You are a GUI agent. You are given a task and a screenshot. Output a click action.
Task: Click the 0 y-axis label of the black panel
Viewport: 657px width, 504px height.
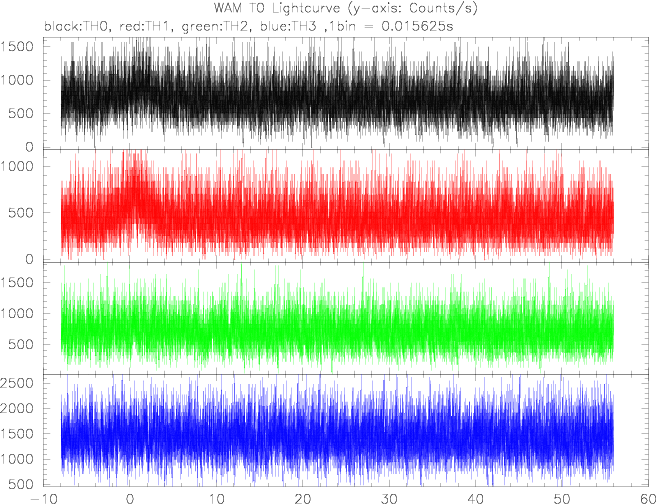coord(29,147)
